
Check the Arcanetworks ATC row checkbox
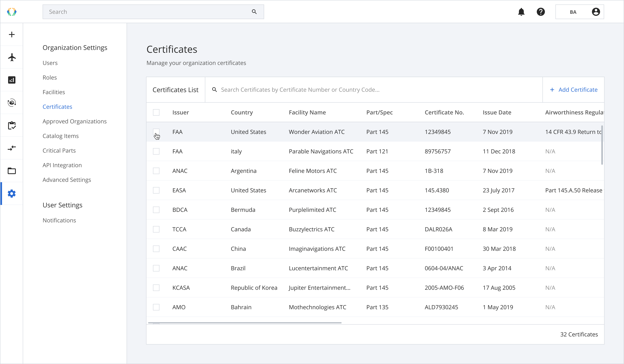point(156,190)
